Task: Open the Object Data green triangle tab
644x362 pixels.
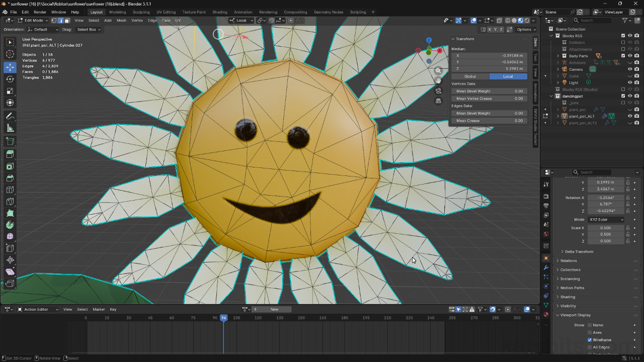Action: pyautogui.click(x=546, y=305)
